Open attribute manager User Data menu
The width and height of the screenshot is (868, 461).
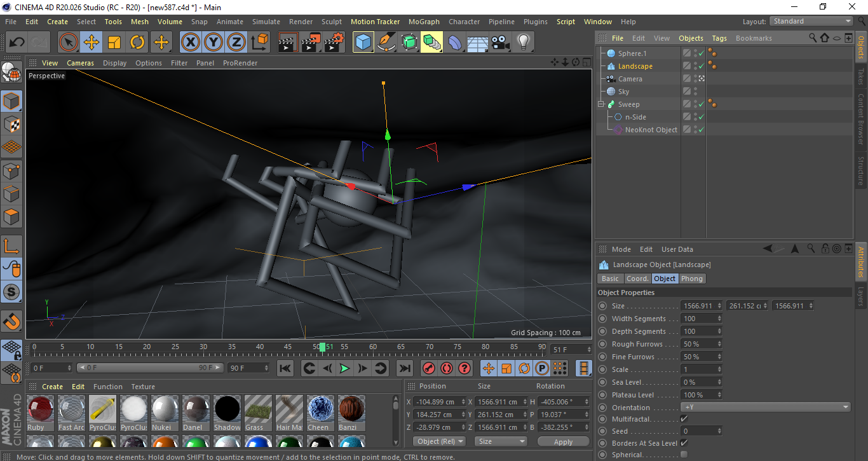coord(677,249)
